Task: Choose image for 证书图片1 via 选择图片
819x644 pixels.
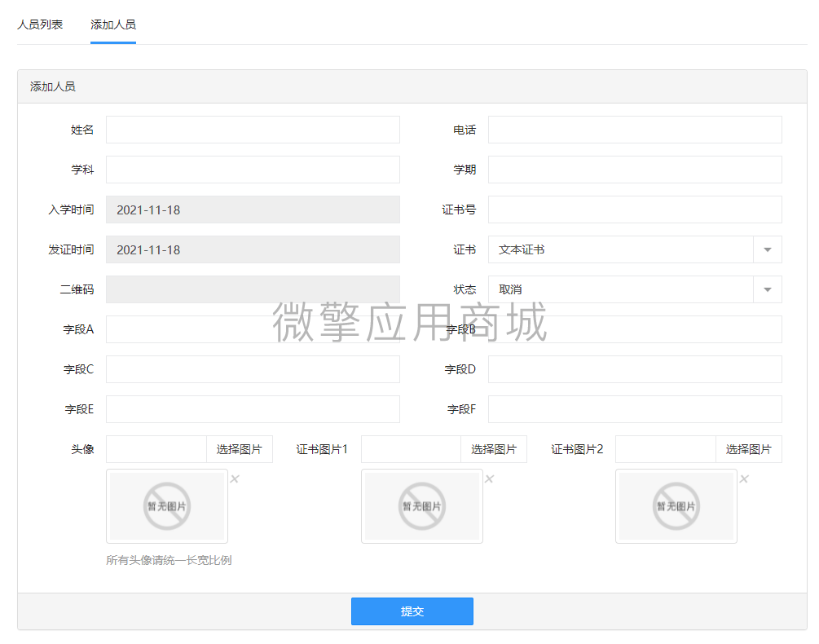Action: pyautogui.click(x=494, y=449)
